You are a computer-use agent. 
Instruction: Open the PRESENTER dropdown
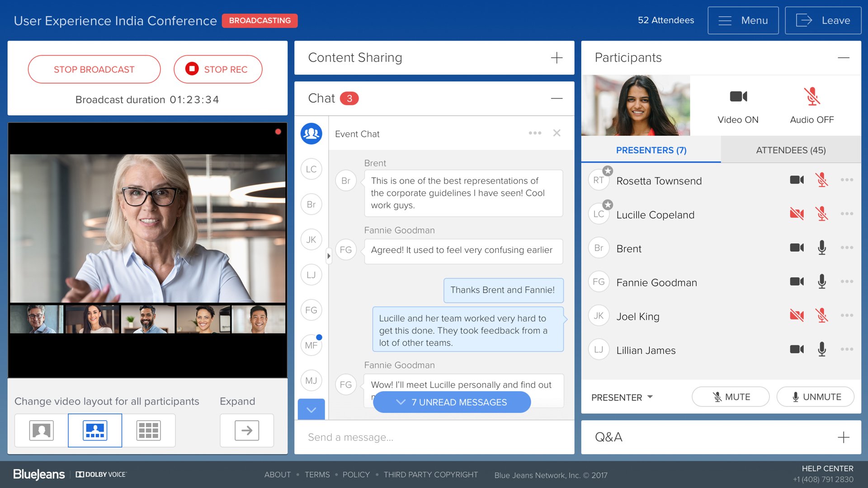point(621,397)
